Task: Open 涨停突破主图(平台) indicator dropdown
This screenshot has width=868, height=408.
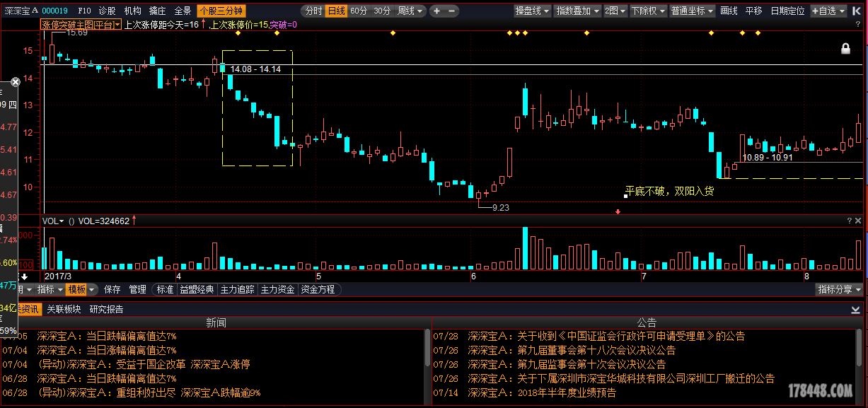Action: (81, 25)
